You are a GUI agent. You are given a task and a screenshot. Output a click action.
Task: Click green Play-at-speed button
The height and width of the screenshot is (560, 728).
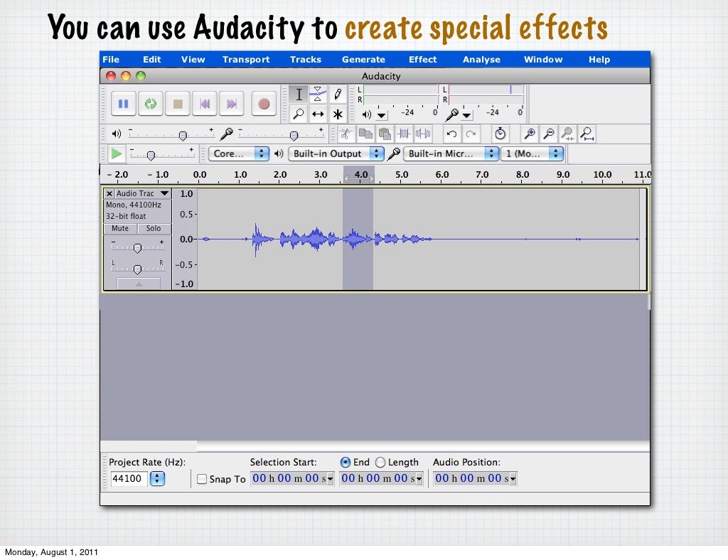pyautogui.click(x=117, y=154)
